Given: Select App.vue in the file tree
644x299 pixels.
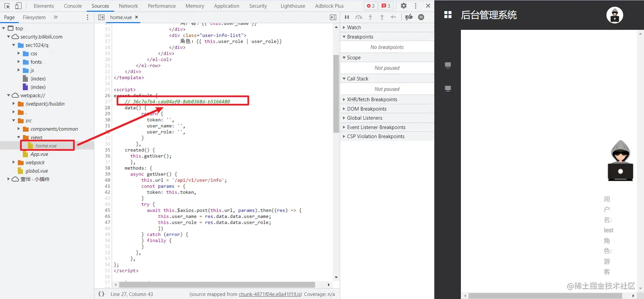Looking at the screenshot, I should point(39,154).
